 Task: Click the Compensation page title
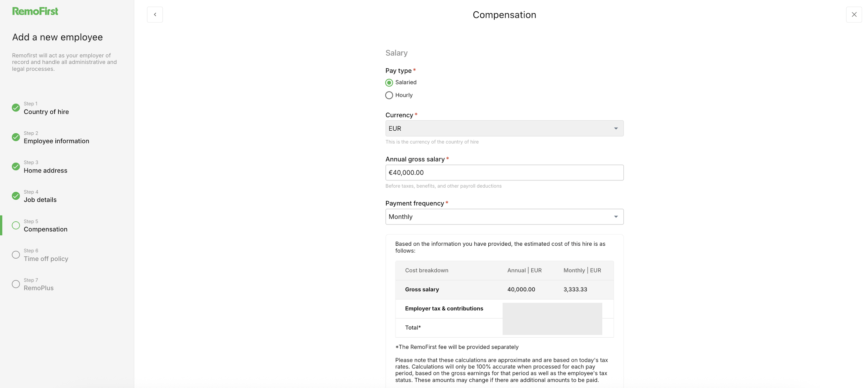pyautogui.click(x=504, y=15)
